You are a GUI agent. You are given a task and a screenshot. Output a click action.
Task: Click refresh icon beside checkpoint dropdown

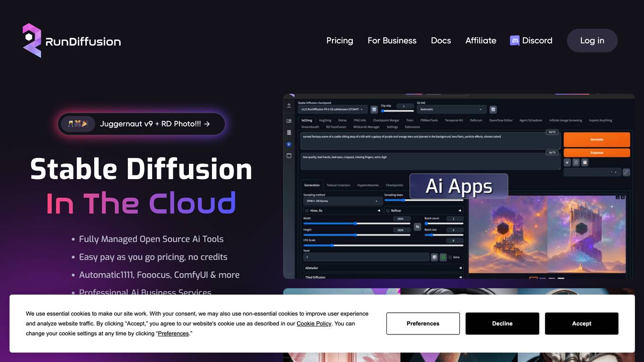[374, 109]
